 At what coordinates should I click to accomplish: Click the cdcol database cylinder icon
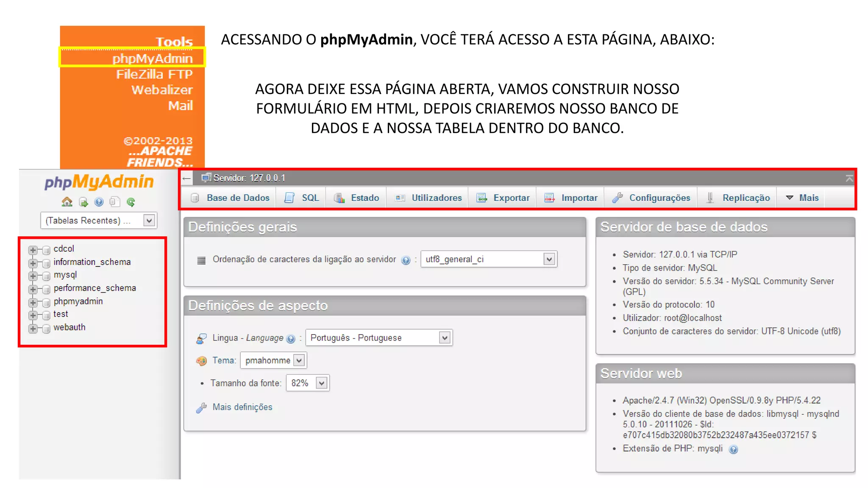tap(46, 250)
